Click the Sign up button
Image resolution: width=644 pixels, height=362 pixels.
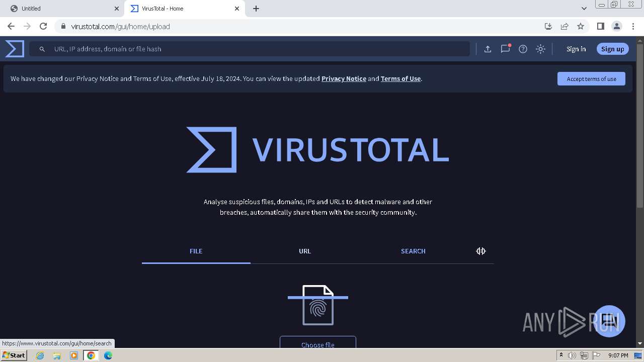612,49
